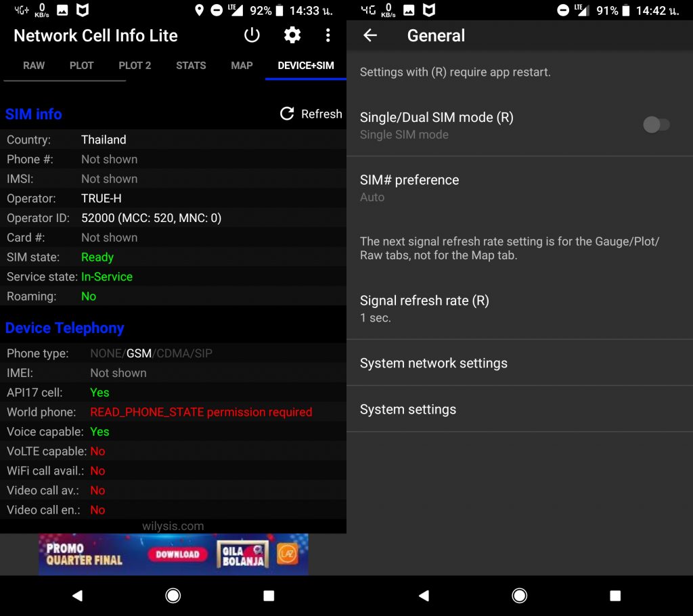Tap the Refresh circular arrow icon
Image resolution: width=693 pixels, height=616 pixels.
pyautogui.click(x=287, y=114)
